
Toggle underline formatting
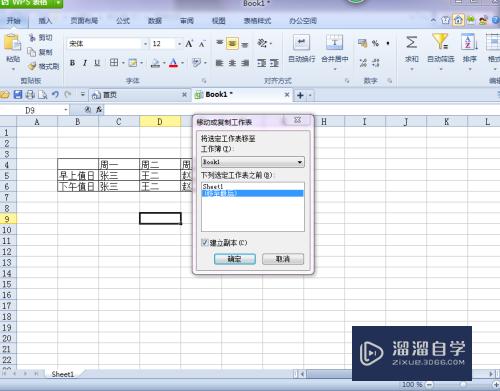(x=97, y=63)
